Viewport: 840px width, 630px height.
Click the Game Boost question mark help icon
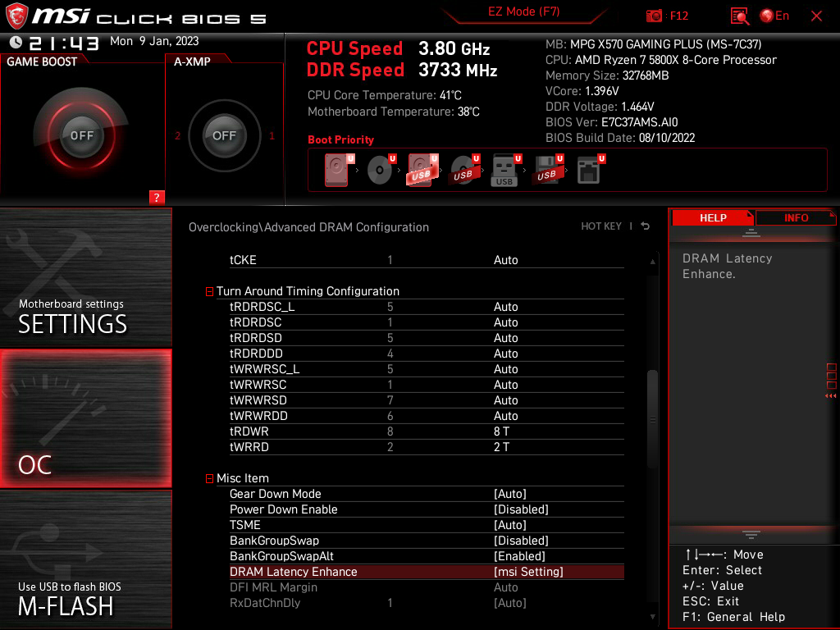(157, 197)
